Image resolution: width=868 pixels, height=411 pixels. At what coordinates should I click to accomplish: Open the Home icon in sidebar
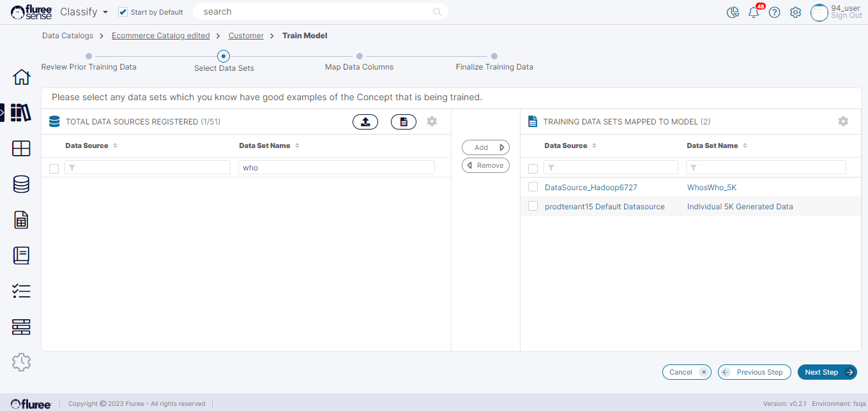click(x=21, y=77)
